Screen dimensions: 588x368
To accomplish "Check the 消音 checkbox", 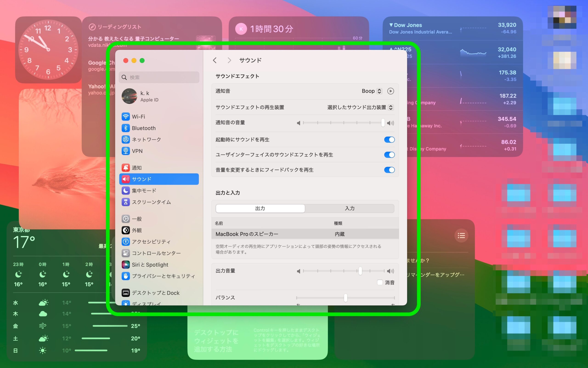I will 380,282.
